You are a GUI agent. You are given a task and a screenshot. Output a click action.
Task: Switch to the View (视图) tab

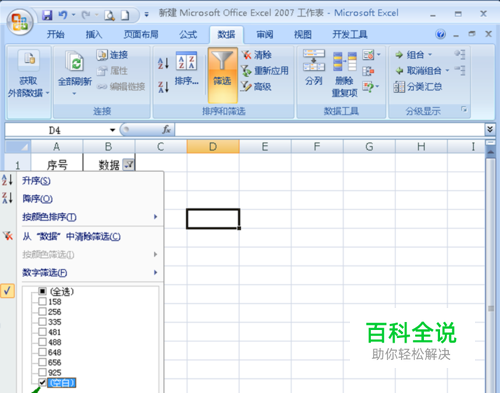coord(303,34)
